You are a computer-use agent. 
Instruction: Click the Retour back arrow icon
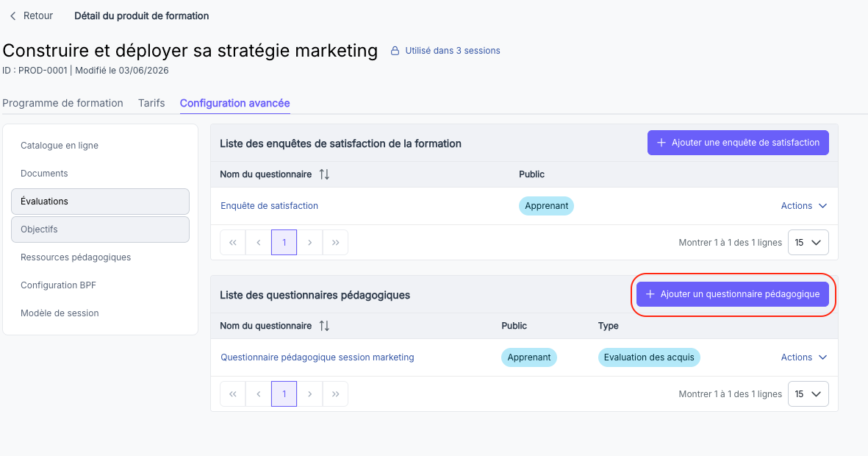(x=12, y=16)
